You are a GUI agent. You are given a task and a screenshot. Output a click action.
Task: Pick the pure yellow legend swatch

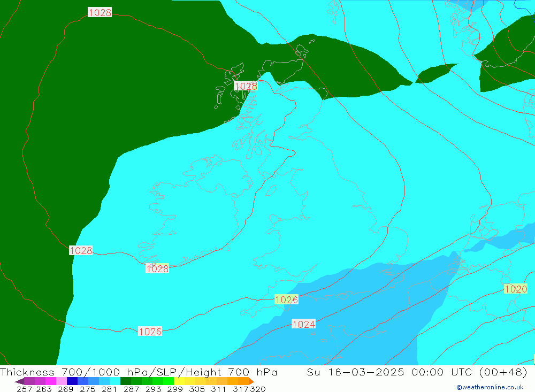179,381
